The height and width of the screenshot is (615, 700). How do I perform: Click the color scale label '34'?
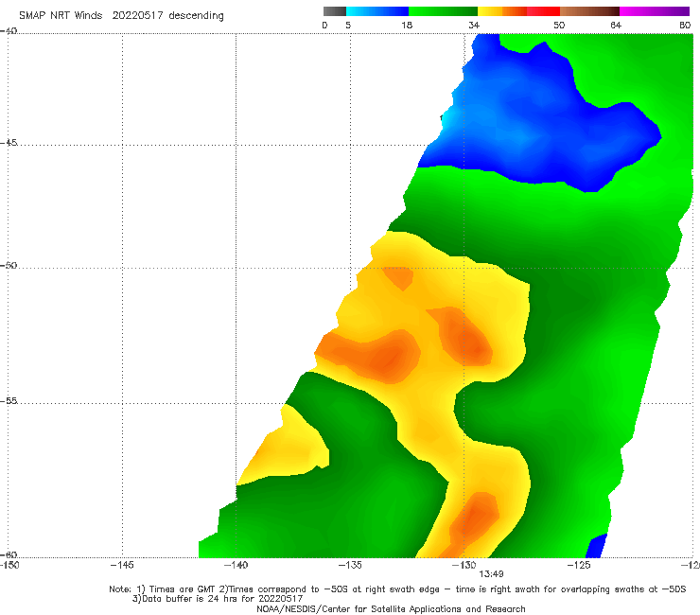474,25
